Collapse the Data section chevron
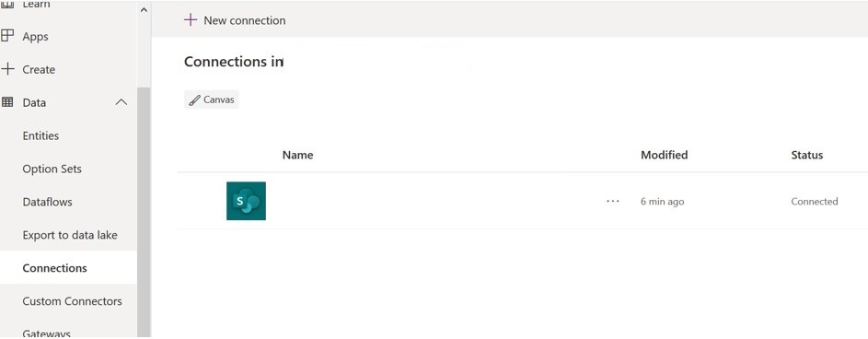Screen dimensions: 868x339 click(x=122, y=102)
